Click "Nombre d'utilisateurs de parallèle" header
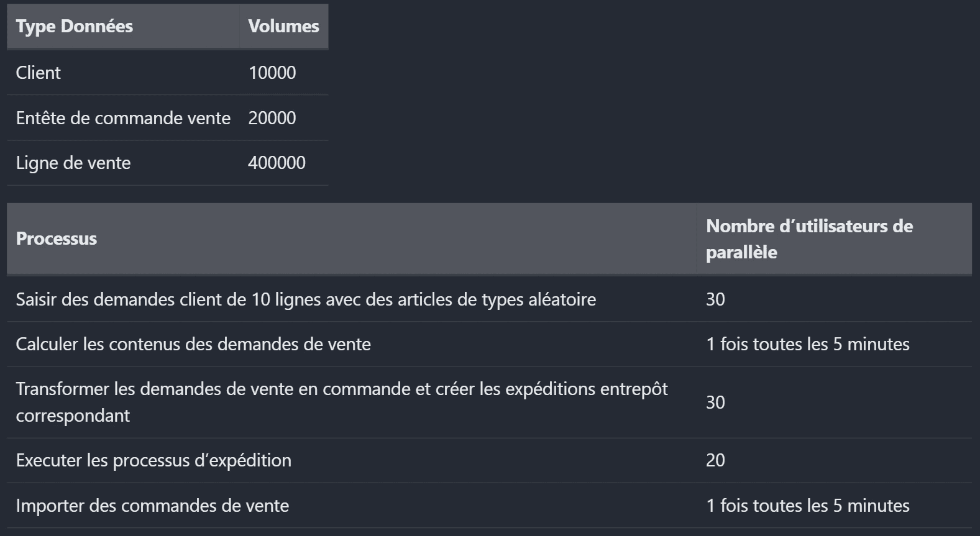The height and width of the screenshot is (536, 980). pyautogui.click(x=809, y=238)
